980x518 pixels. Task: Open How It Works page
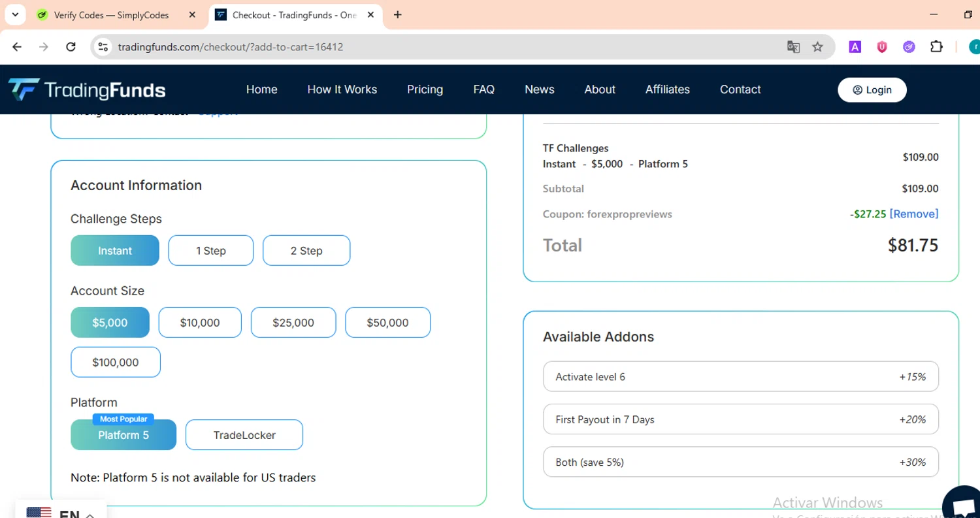click(342, 89)
